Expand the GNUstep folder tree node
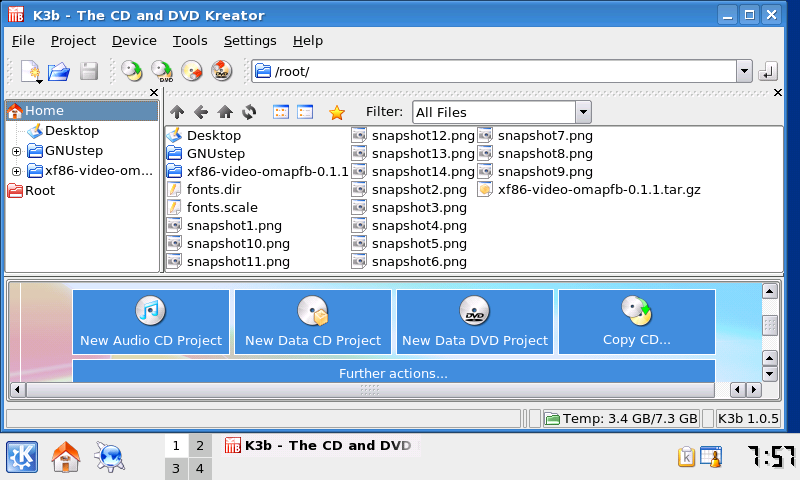 [16, 151]
